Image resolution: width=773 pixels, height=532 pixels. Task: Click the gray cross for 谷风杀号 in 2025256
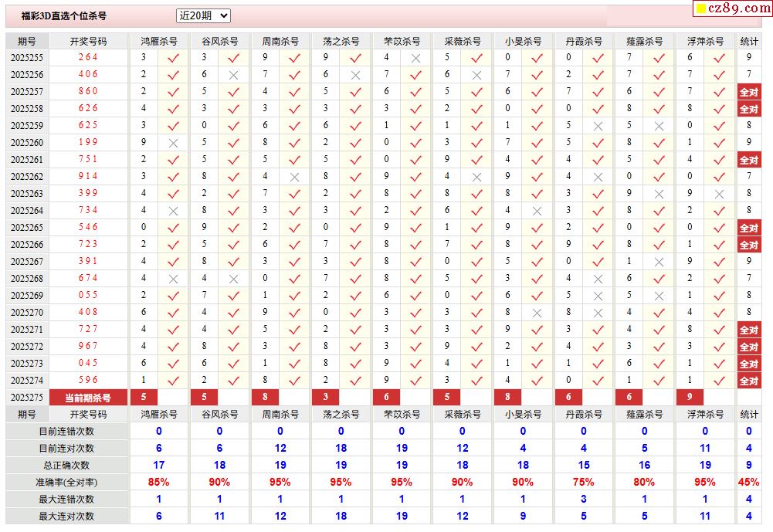pyautogui.click(x=233, y=75)
